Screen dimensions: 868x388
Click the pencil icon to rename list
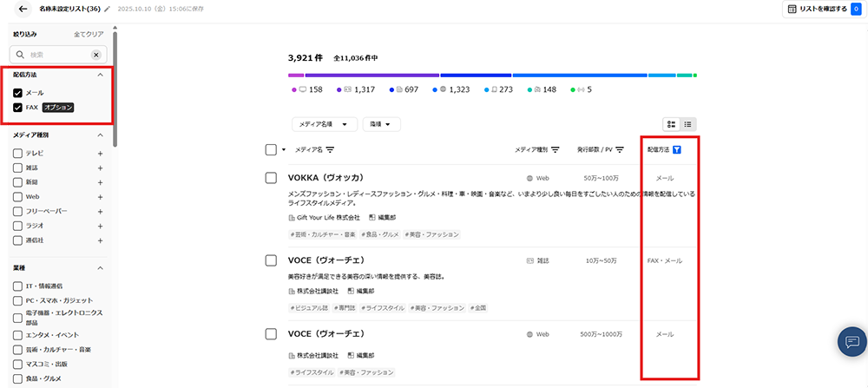pyautogui.click(x=108, y=10)
